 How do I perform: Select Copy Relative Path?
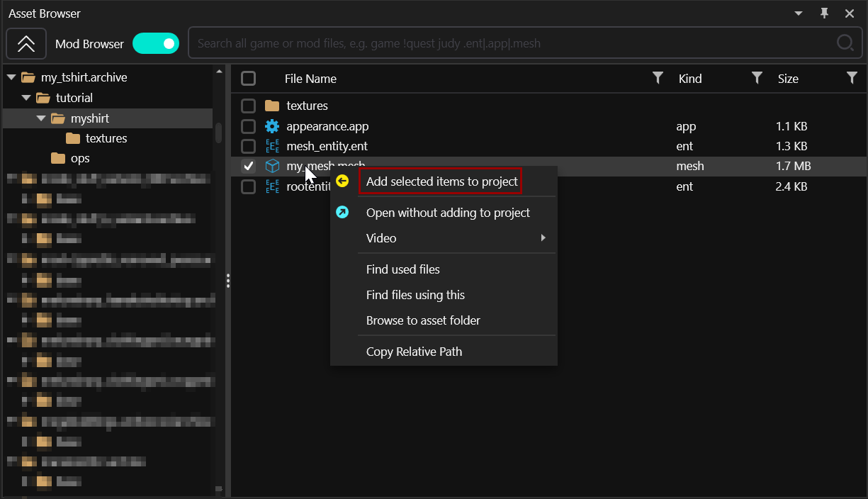coord(414,352)
